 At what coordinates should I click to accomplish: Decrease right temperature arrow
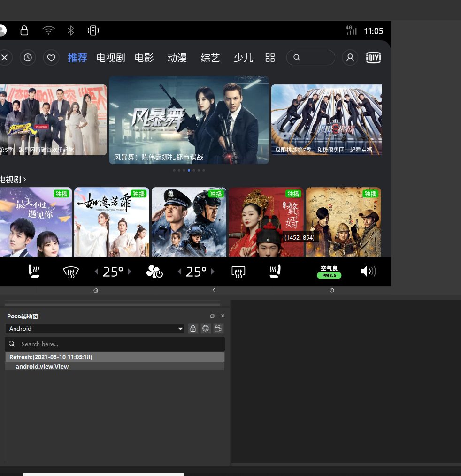(x=180, y=272)
